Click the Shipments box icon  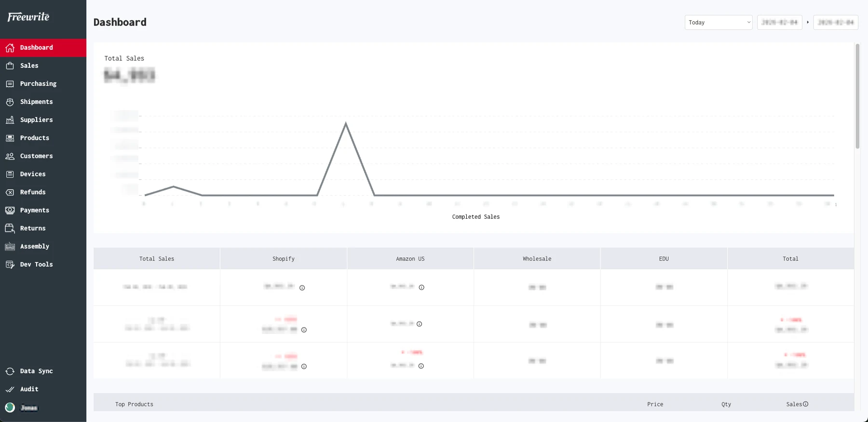click(x=10, y=102)
